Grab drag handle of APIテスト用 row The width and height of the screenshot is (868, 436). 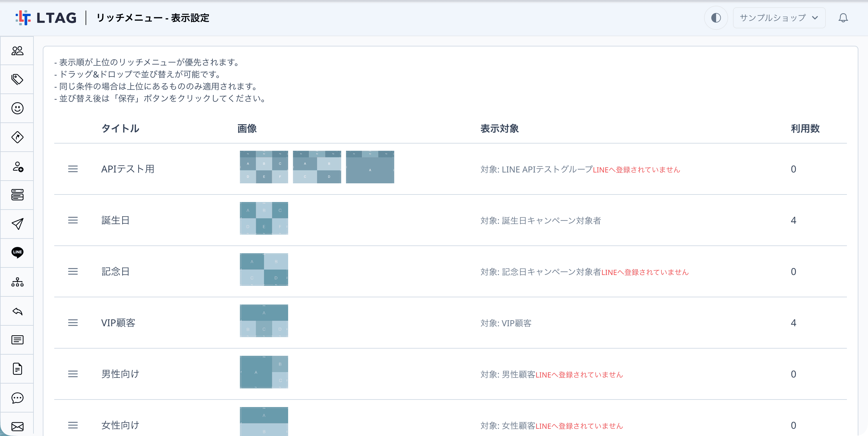click(73, 169)
